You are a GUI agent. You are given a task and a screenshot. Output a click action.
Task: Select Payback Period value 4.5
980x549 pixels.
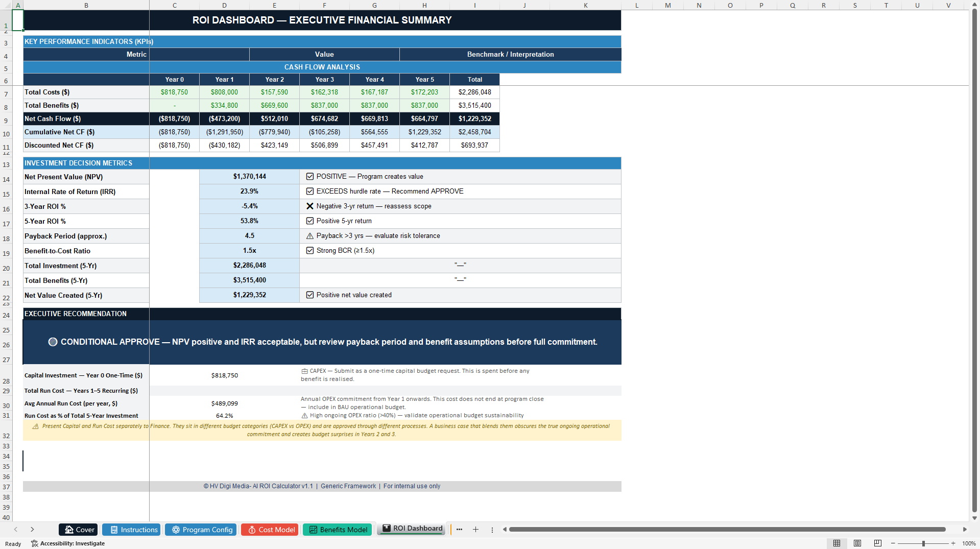pyautogui.click(x=249, y=236)
